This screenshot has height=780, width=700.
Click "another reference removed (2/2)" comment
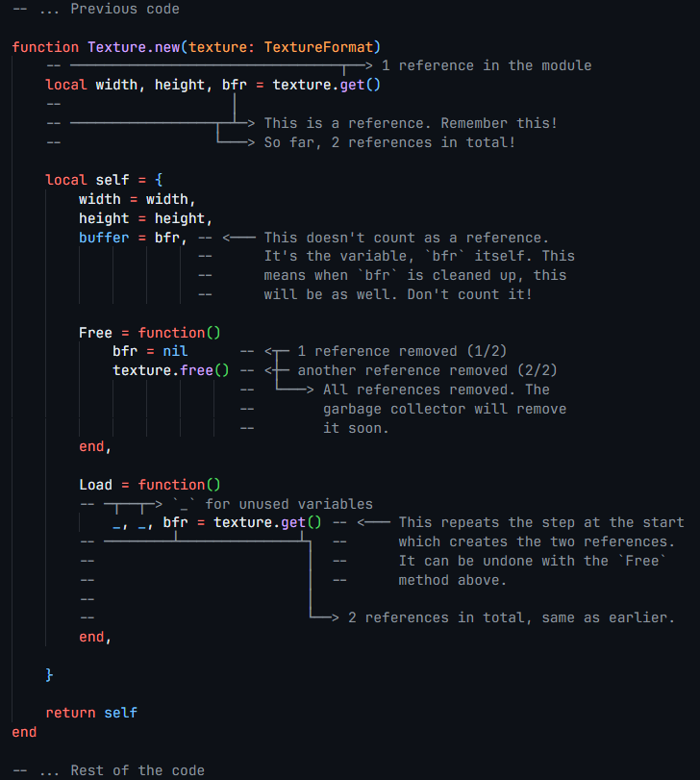click(427, 370)
